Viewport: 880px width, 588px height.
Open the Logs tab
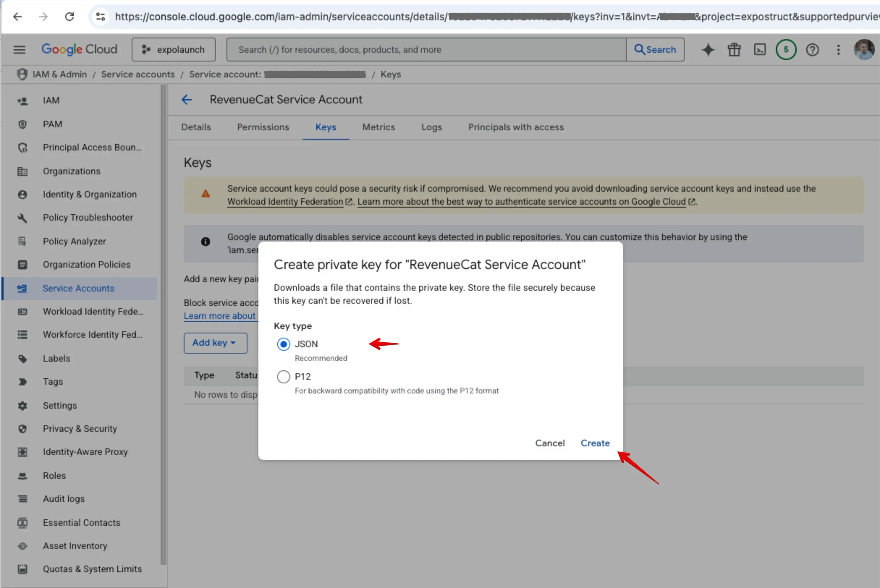pyautogui.click(x=432, y=127)
